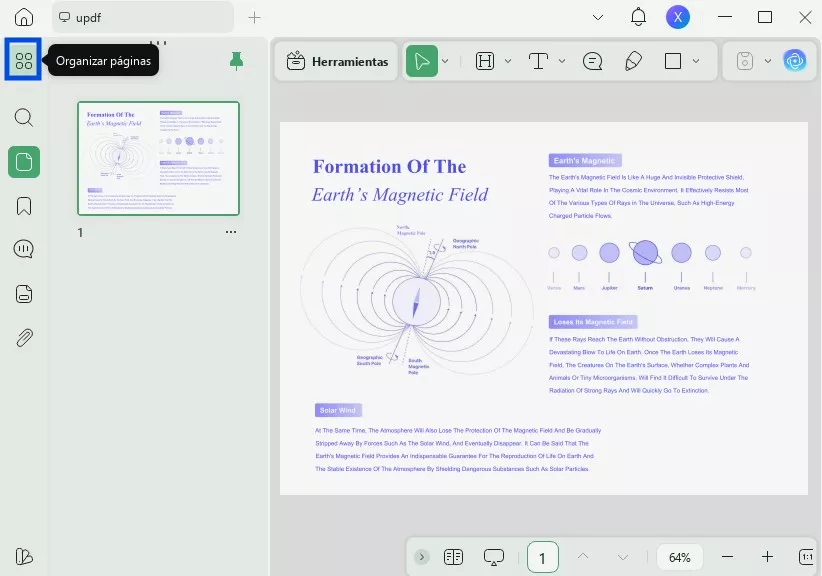Add a new tab with plus
This screenshot has width=822, height=576.
(255, 17)
